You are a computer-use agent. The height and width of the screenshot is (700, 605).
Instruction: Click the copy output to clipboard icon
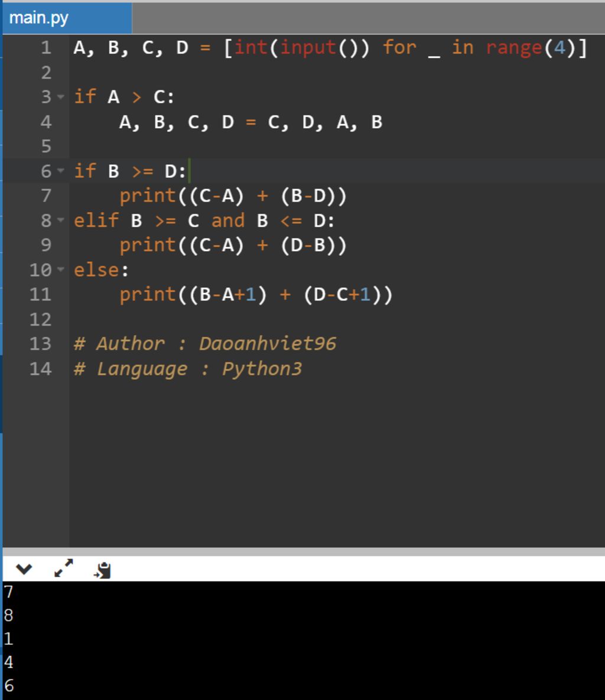(x=103, y=570)
